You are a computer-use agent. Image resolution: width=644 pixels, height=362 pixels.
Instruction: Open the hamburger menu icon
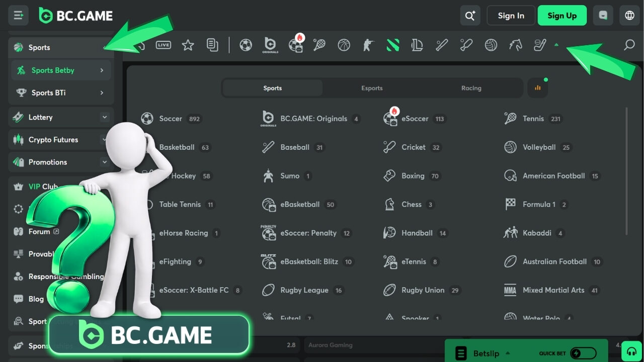pyautogui.click(x=18, y=16)
